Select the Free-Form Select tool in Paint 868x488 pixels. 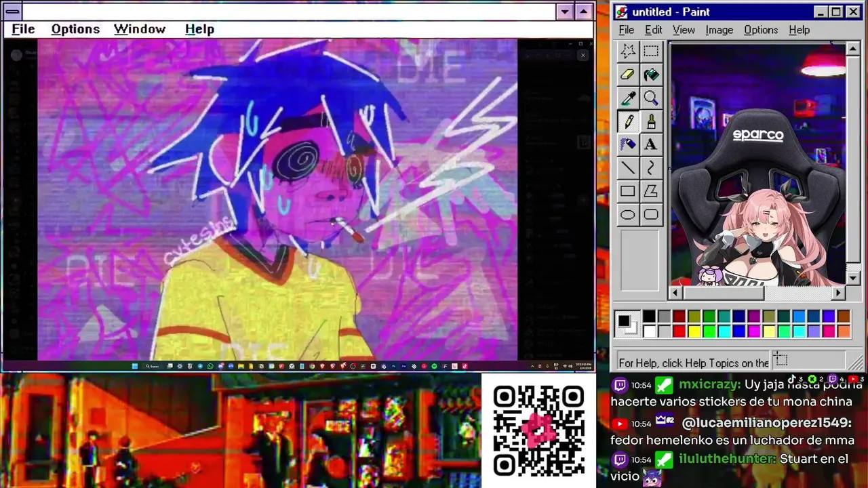628,51
